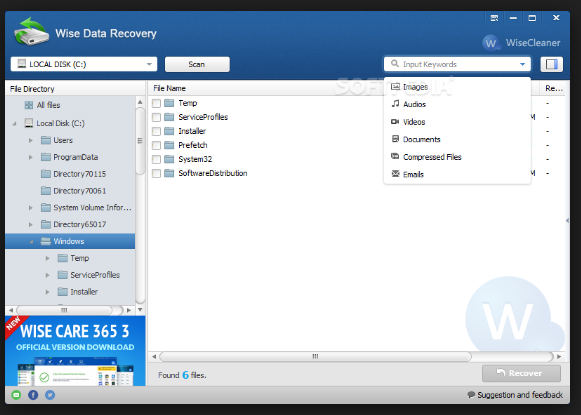The image size is (581, 415).
Task: Click the search magnifier icon
Action: click(395, 64)
